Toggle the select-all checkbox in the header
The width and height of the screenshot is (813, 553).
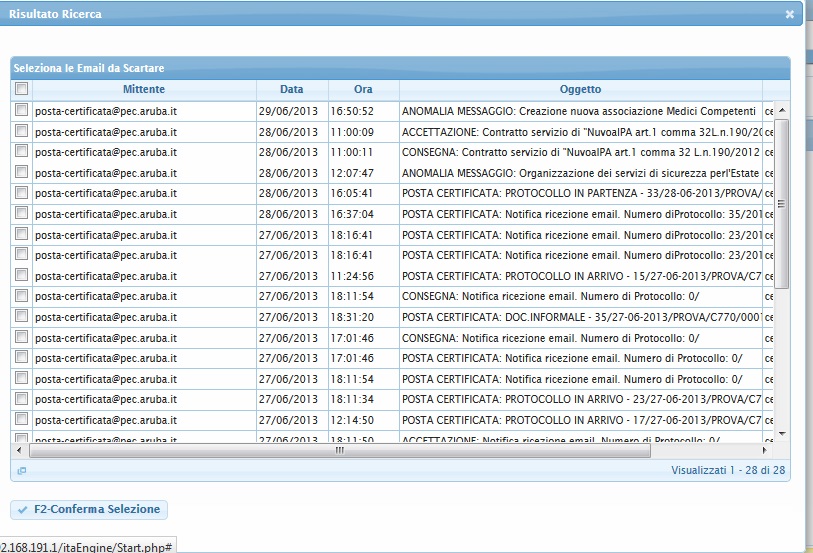[21, 90]
